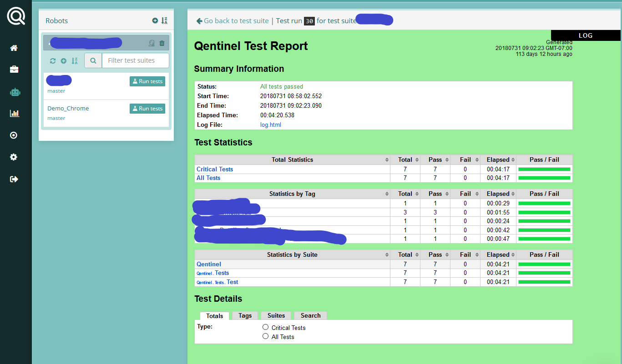Select the Totals tab in Test Details
Viewport: 622px width, 364px height.
(x=215, y=316)
